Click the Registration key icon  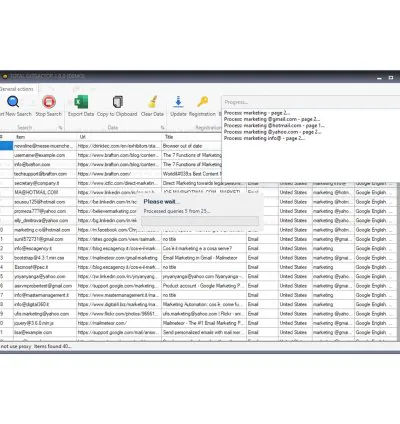coord(202,102)
